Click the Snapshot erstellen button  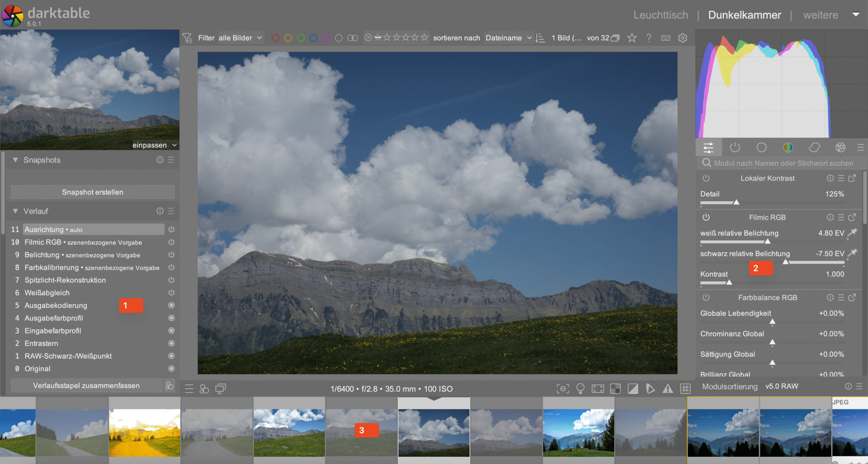pos(92,192)
